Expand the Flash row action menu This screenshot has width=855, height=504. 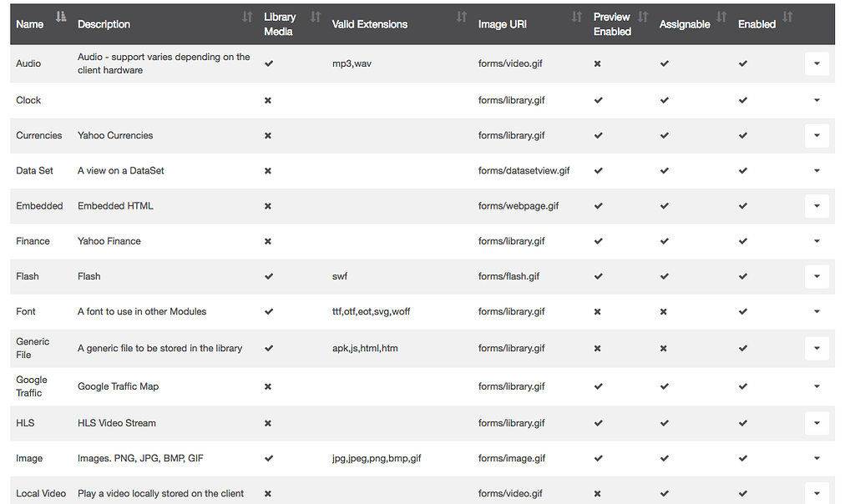click(817, 276)
